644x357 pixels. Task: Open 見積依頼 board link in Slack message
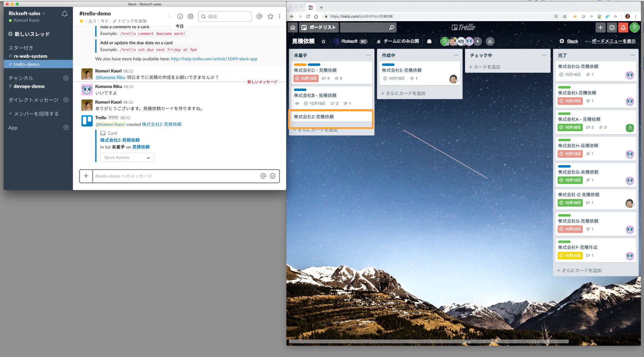141,147
